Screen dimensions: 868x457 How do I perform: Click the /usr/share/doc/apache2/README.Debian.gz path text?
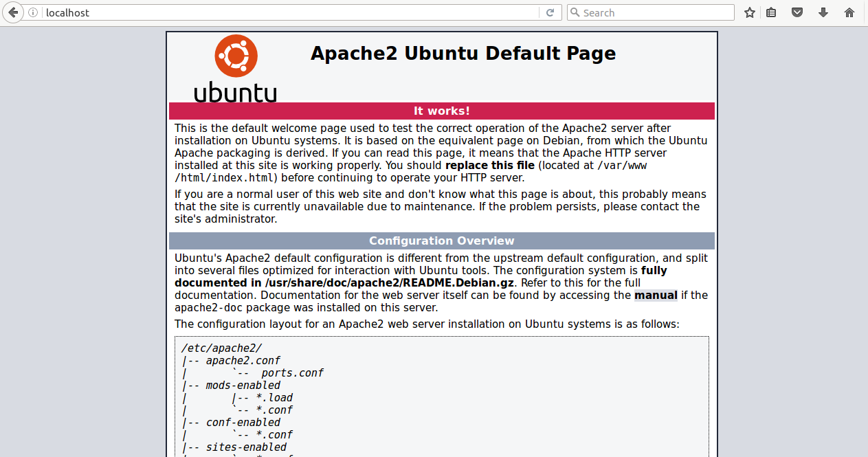click(390, 283)
